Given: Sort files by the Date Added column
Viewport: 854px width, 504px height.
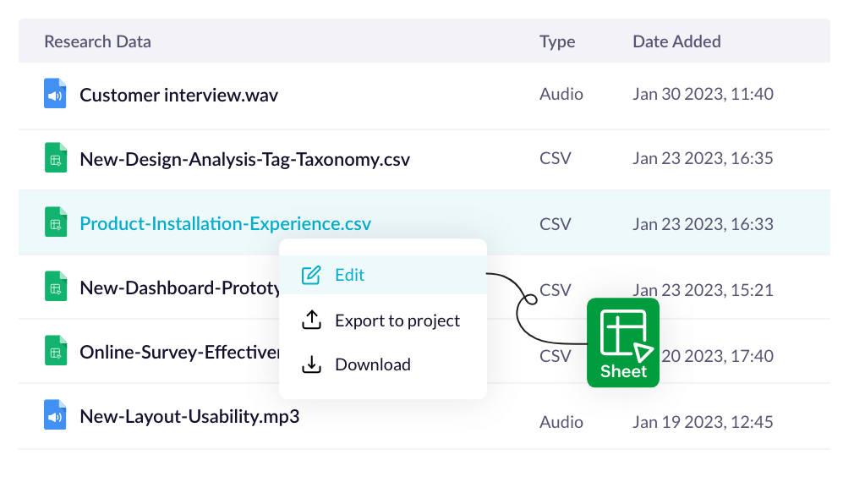Looking at the screenshot, I should point(676,41).
